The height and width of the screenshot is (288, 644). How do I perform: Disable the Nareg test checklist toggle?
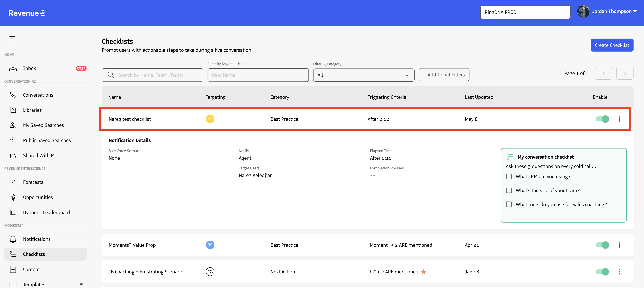pos(602,119)
